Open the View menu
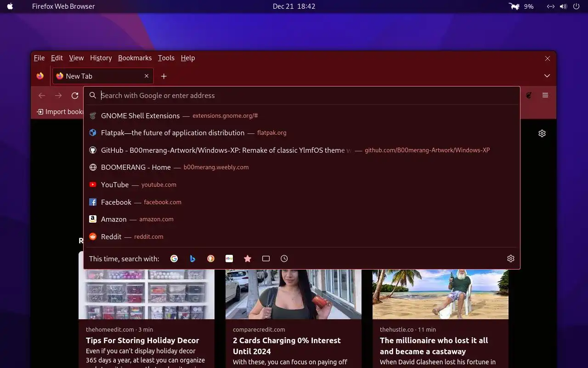This screenshot has width=588, height=368. click(x=76, y=58)
